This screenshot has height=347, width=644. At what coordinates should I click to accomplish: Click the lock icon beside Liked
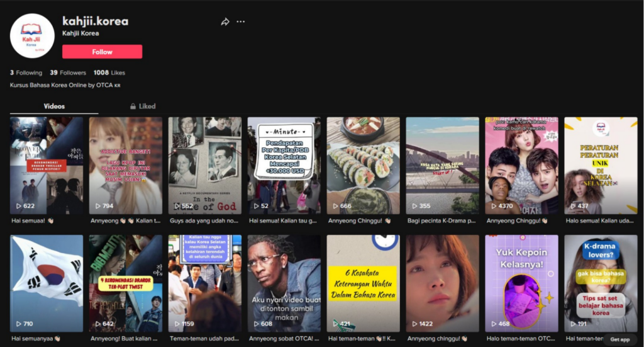pyautogui.click(x=133, y=106)
